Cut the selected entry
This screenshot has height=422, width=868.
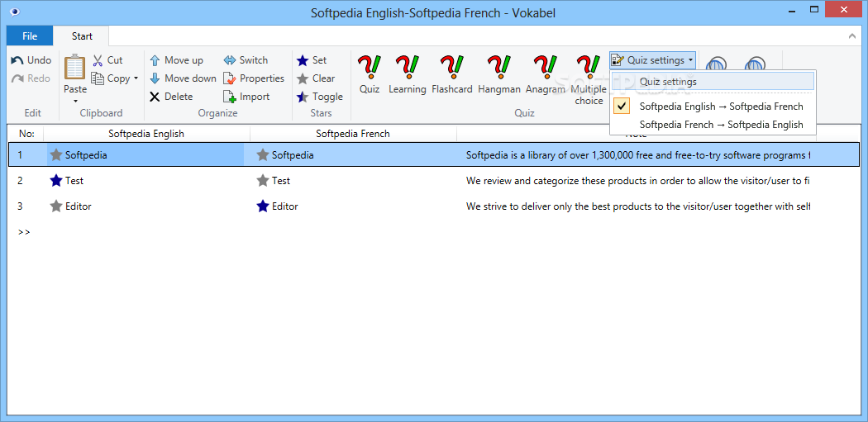[107, 59]
